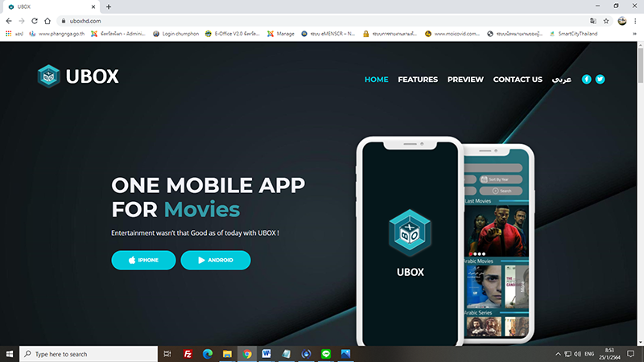The height and width of the screenshot is (362, 644).
Task: Click the page vertical scrollbar thumb
Action: [640, 66]
